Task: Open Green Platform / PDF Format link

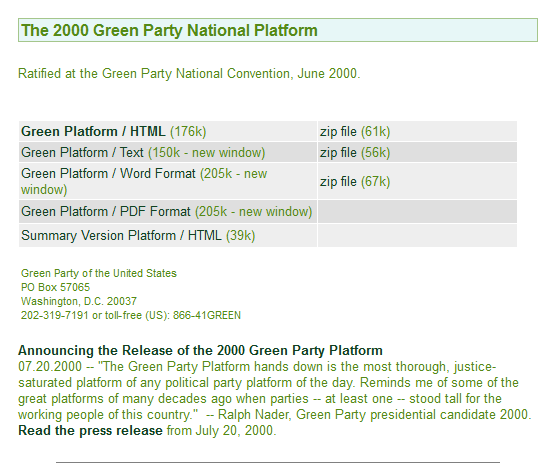Action: click(106, 212)
